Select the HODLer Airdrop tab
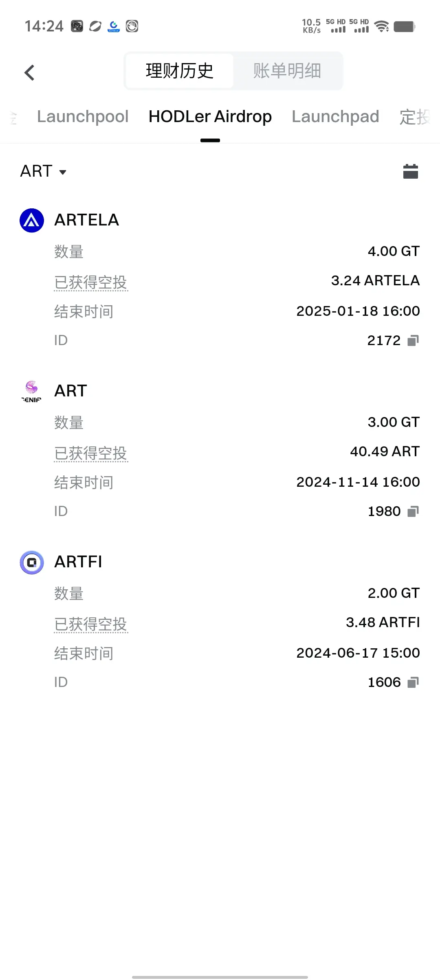This screenshot has width=440, height=980. pyautogui.click(x=210, y=117)
